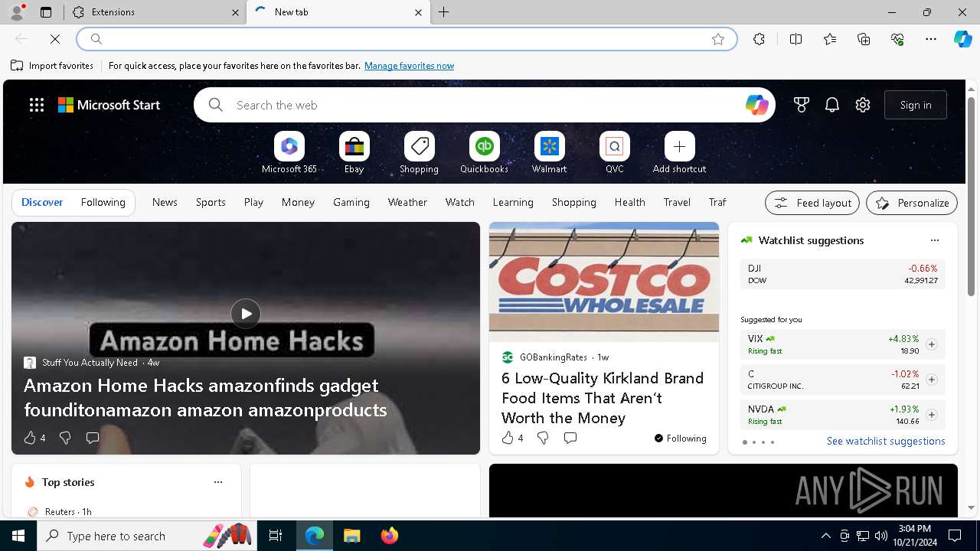Click Import favorites button

[x=52, y=66]
